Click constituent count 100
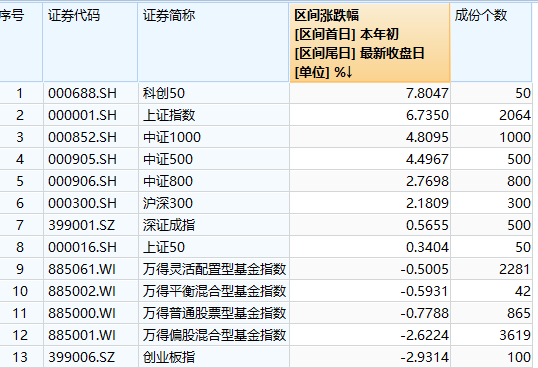 pyautogui.click(x=519, y=357)
